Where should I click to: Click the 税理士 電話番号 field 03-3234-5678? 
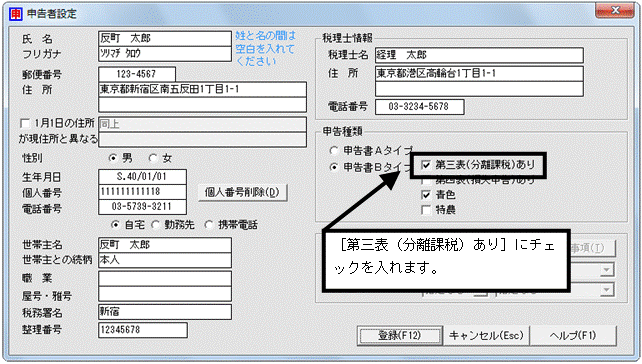(x=420, y=107)
